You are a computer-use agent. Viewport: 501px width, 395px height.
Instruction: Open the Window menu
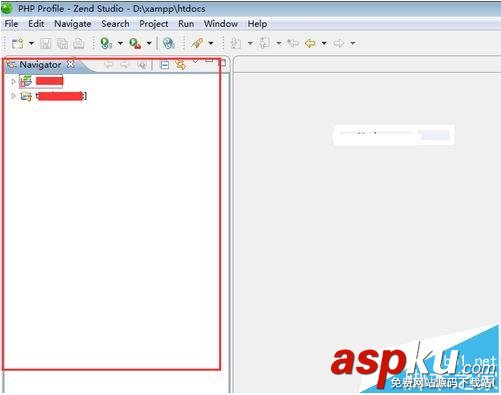point(221,24)
